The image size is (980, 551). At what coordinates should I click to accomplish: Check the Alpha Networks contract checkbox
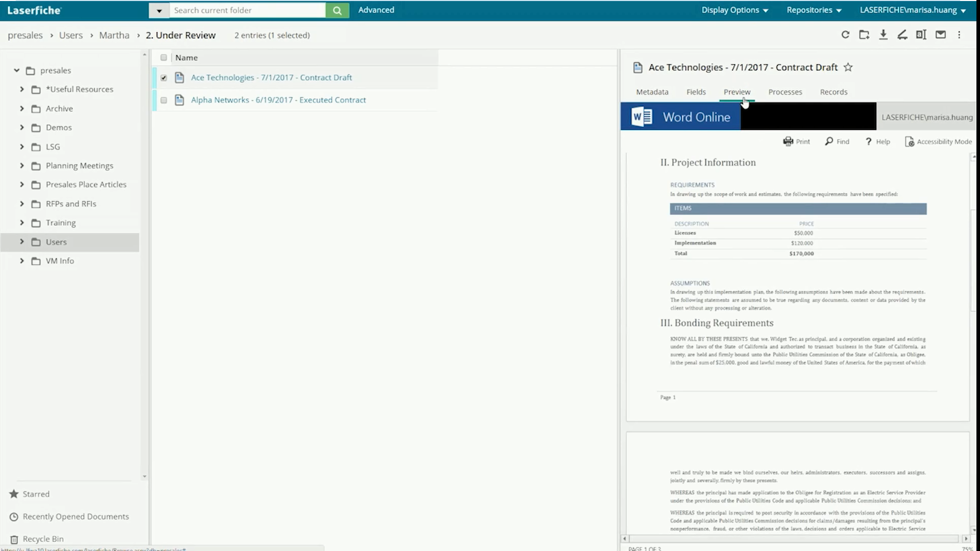point(163,100)
